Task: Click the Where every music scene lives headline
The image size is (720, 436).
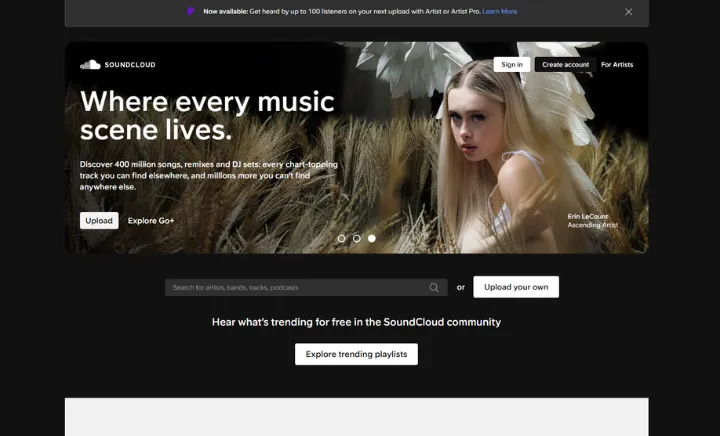Action: point(207,115)
